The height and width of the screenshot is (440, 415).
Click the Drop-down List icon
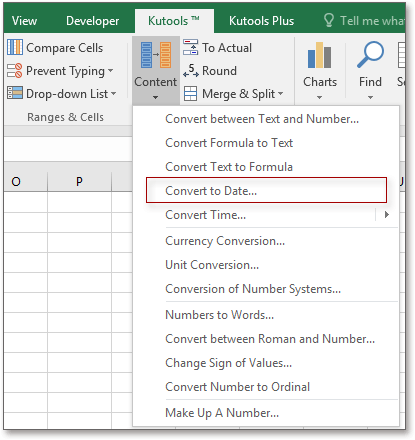(15, 93)
